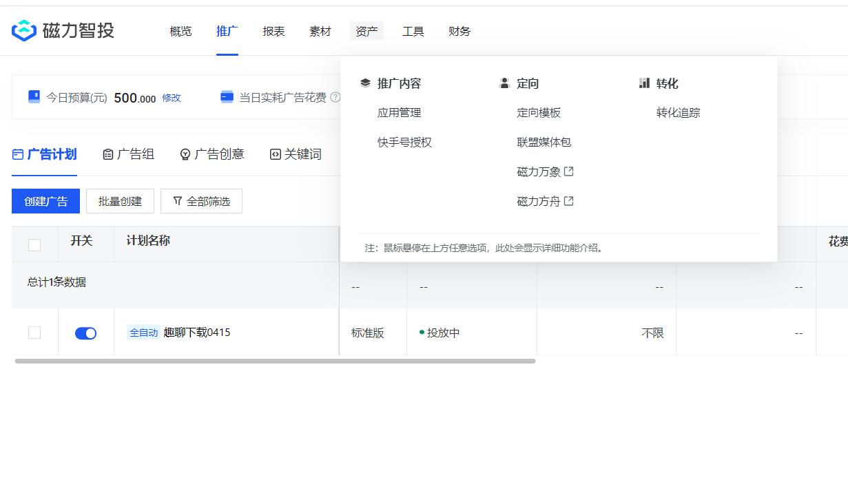This screenshot has width=848, height=504.
Task: Open the 概览 menu
Action: tap(180, 31)
